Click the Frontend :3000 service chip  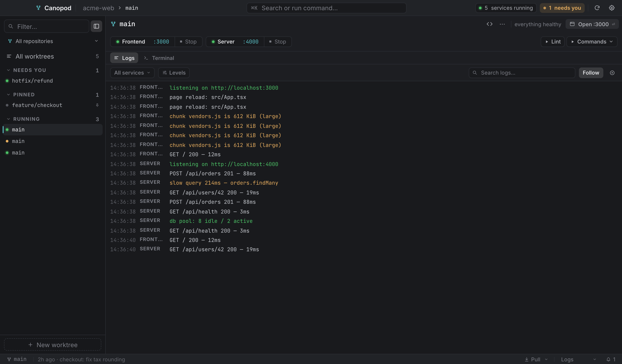point(142,42)
